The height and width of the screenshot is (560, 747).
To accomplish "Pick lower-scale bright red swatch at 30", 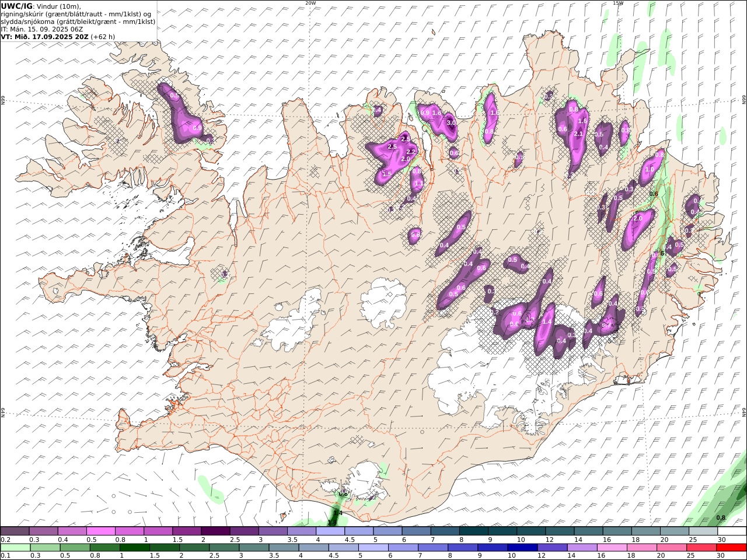I will pyautogui.click(x=731, y=547).
